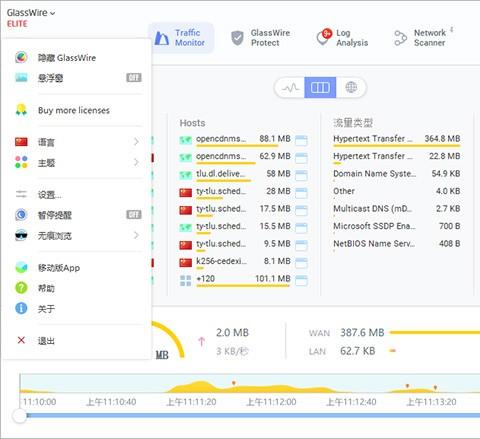Open the Log Analysis tab

coord(343,38)
